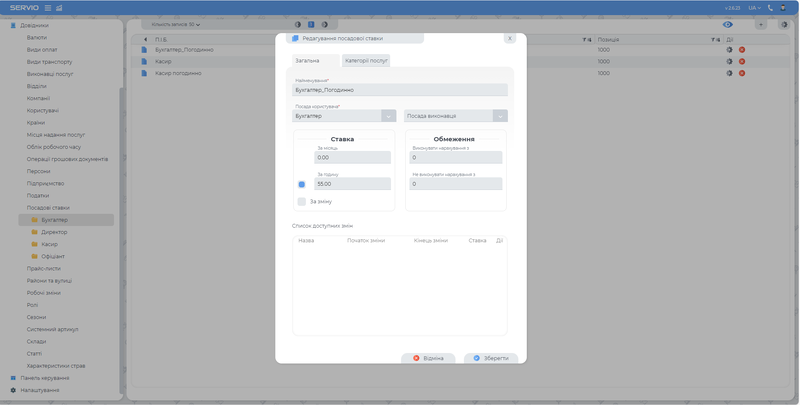Switch to the Категорії послуг tab
This screenshot has height=405, width=800.
point(366,60)
